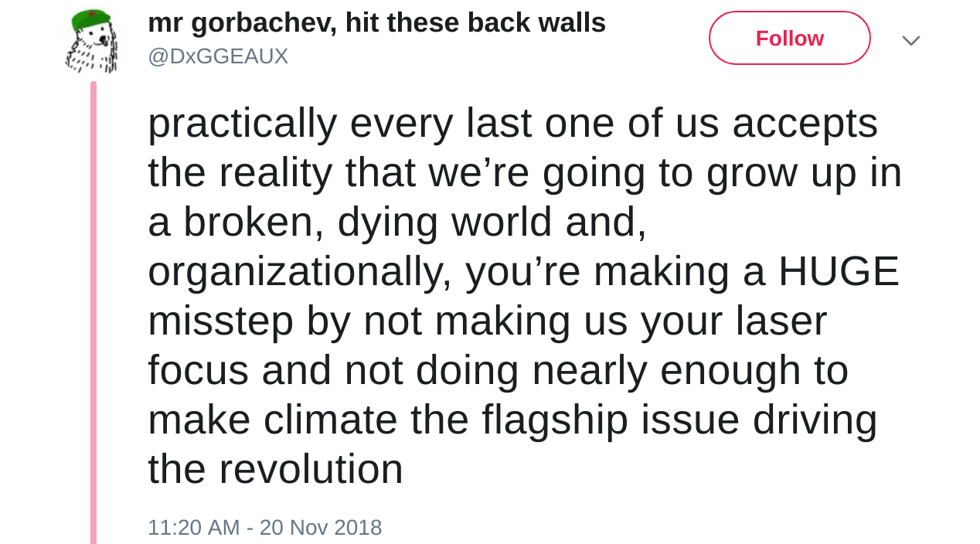980x544 pixels.
Task: Open the poodle profile avatar
Action: click(x=93, y=42)
